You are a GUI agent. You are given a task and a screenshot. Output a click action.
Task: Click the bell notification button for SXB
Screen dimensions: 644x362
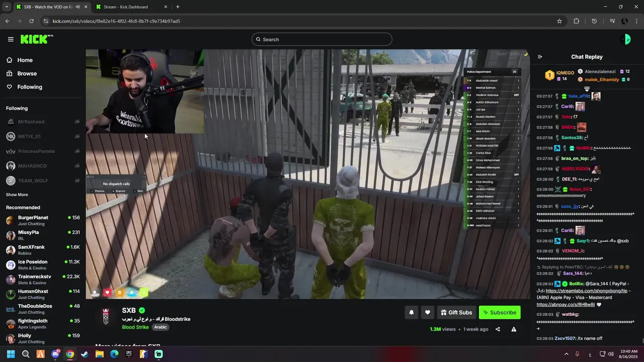pos(411,312)
